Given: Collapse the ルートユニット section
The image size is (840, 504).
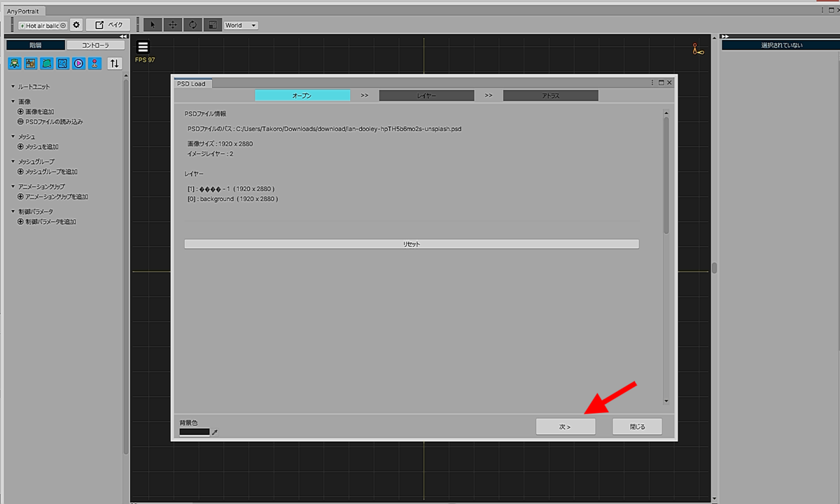Looking at the screenshot, I should tap(13, 87).
